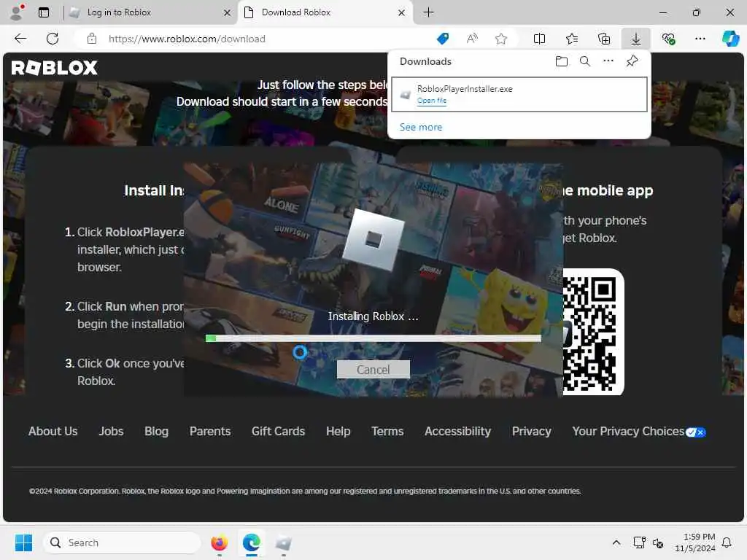Open the Blog footer link
The height and width of the screenshot is (560, 747).
(x=156, y=432)
